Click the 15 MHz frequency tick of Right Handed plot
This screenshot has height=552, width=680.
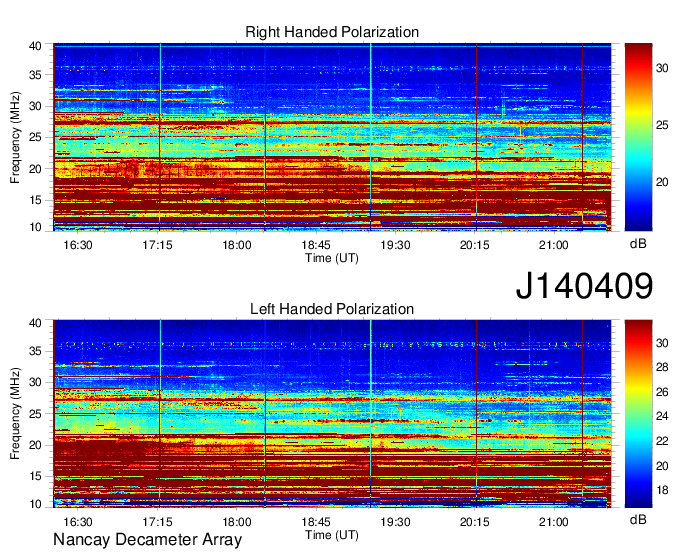(35, 200)
